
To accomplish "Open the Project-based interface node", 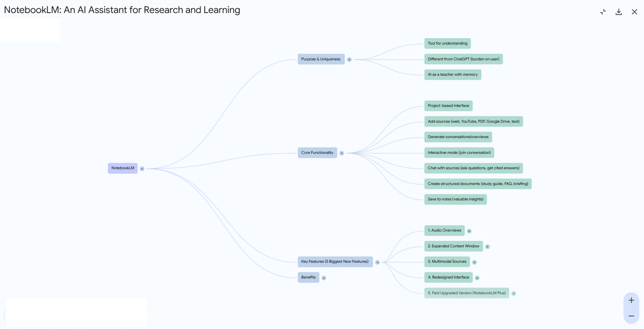I will pyautogui.click(x=449, y=106).
